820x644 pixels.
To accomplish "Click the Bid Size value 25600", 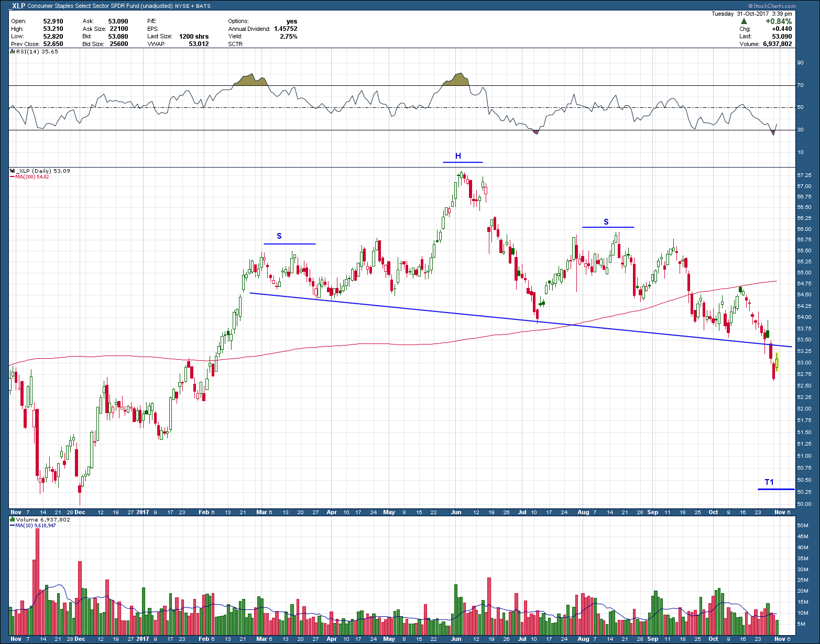I will pos(118,44).
